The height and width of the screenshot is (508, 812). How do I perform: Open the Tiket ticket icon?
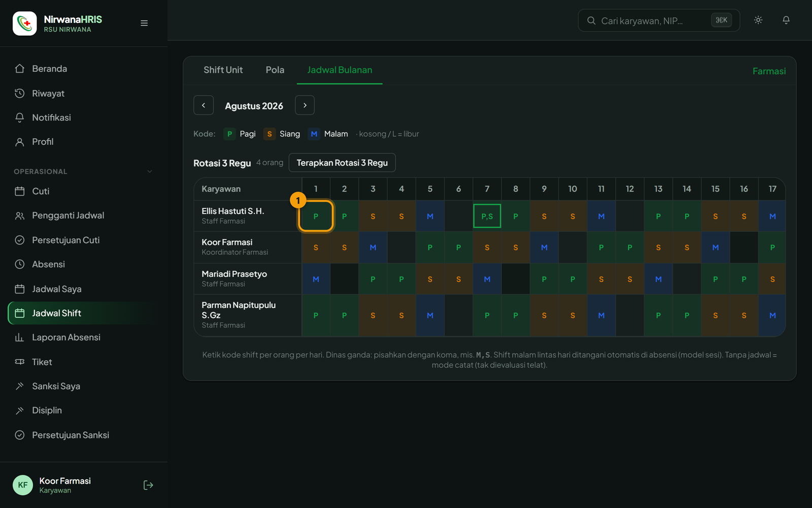point(20,362)
